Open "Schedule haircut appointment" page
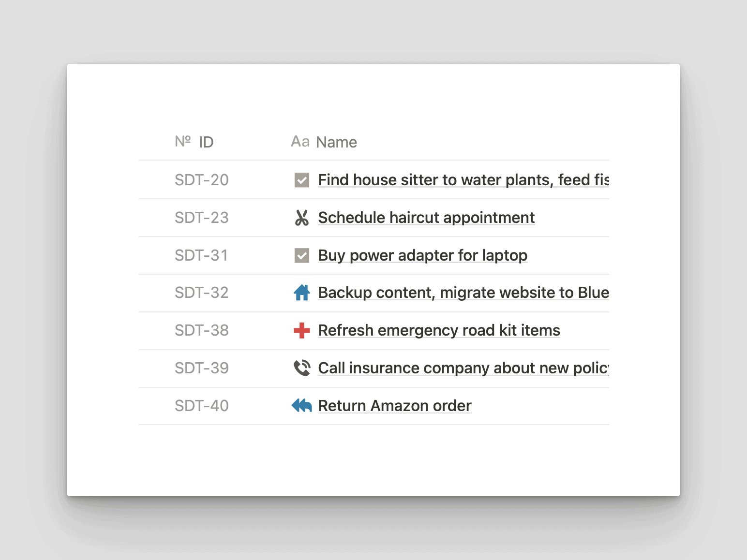Image resolution: width=747 pixels, height=560 pixels. (x=426, y=218)
